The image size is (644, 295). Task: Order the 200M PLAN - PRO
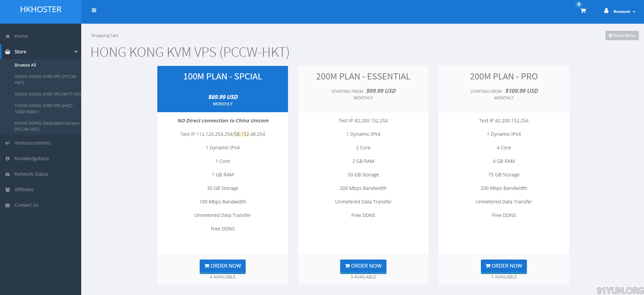pyautogui.click(x=504, y=266)
